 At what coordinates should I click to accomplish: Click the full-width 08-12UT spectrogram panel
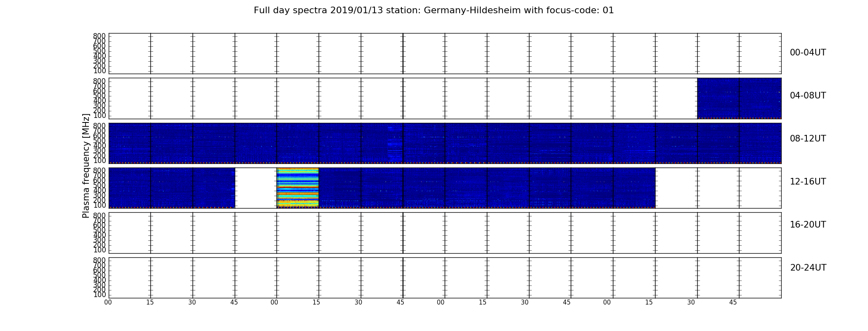[x=445, y=143]
